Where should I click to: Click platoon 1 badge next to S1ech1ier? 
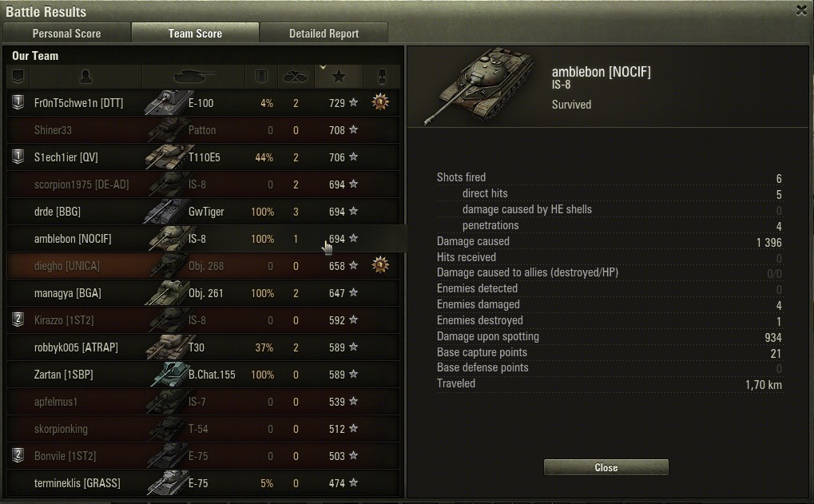(18, 157)
